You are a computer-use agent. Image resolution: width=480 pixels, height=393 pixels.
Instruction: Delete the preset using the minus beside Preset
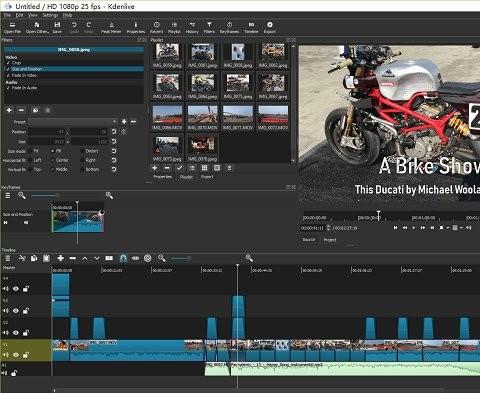click(x=133, y=122)
